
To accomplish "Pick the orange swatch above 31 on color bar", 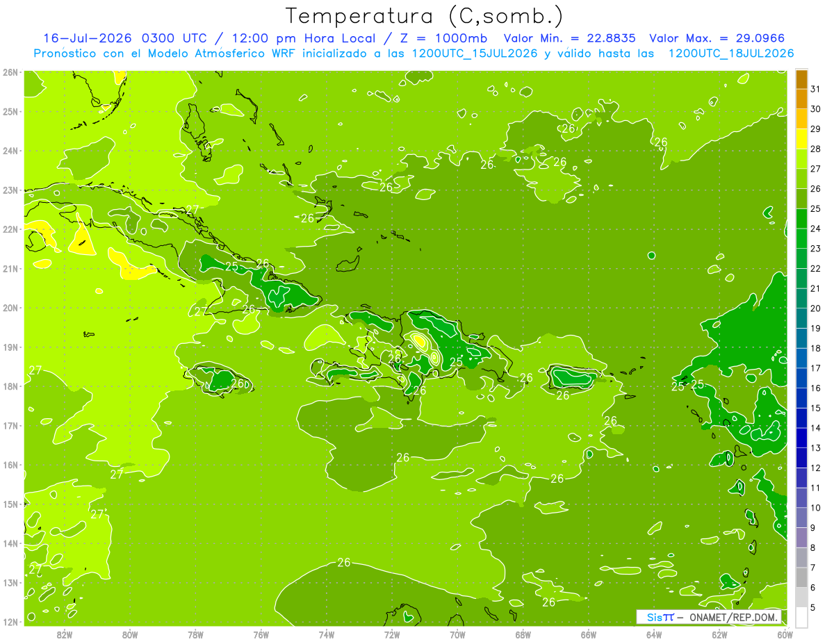I will [x=802, y=79].
